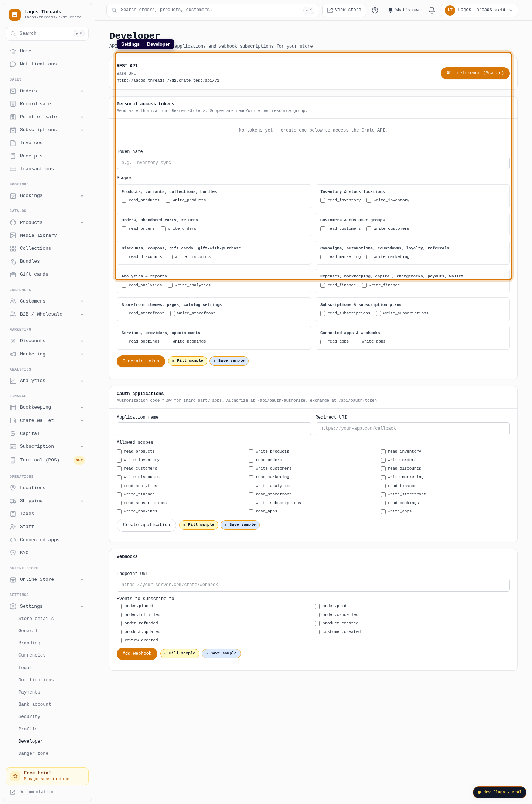
Task: Click Manage subscription link
Action: tap(47, 779)
